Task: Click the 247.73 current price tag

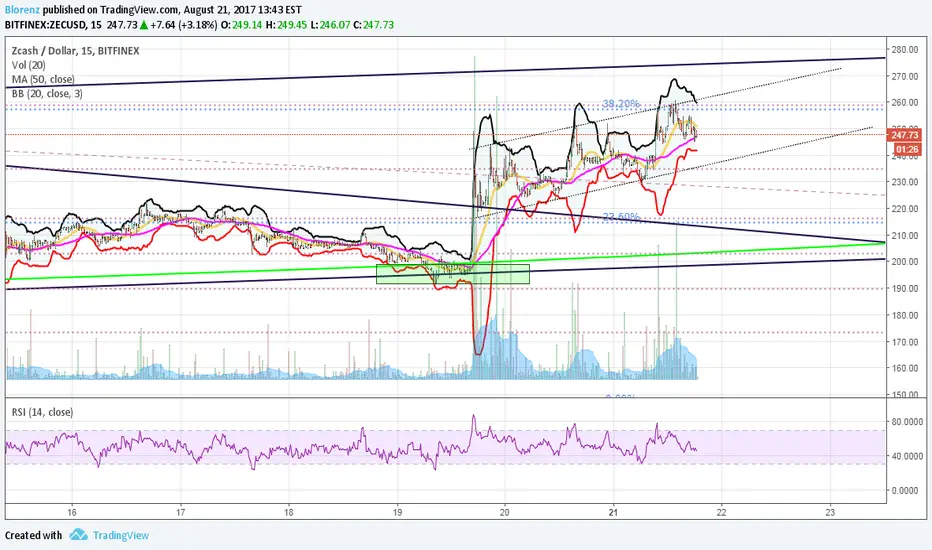Action: [905, 135]
